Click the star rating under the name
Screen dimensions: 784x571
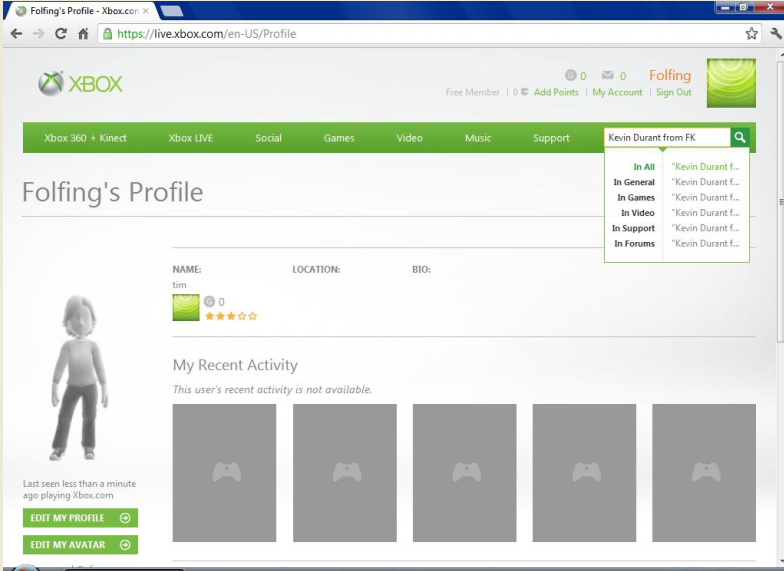tap(231, 316)
